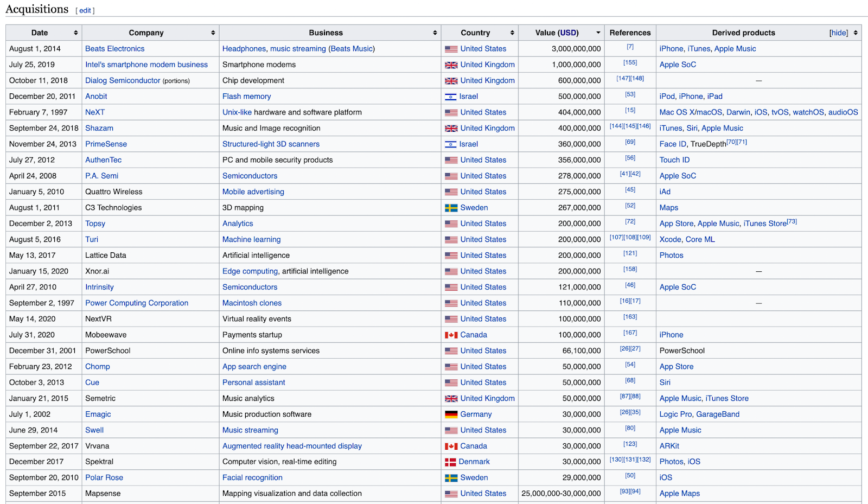
Task: Click the Israel flag in the PrimeSense row
Action: [451, 144]
